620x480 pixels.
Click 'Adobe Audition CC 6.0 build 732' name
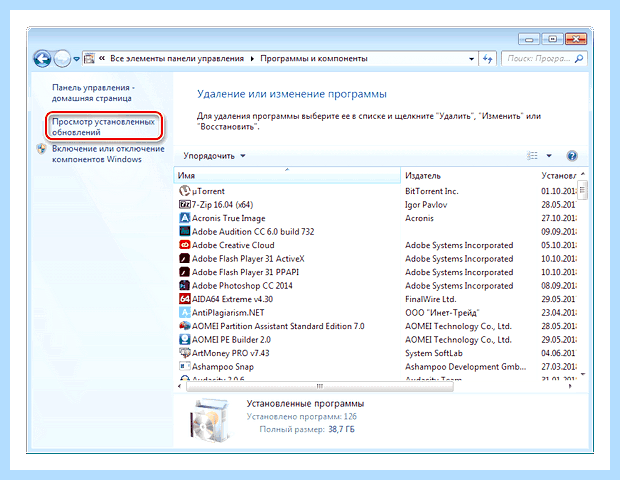[253, 231]
